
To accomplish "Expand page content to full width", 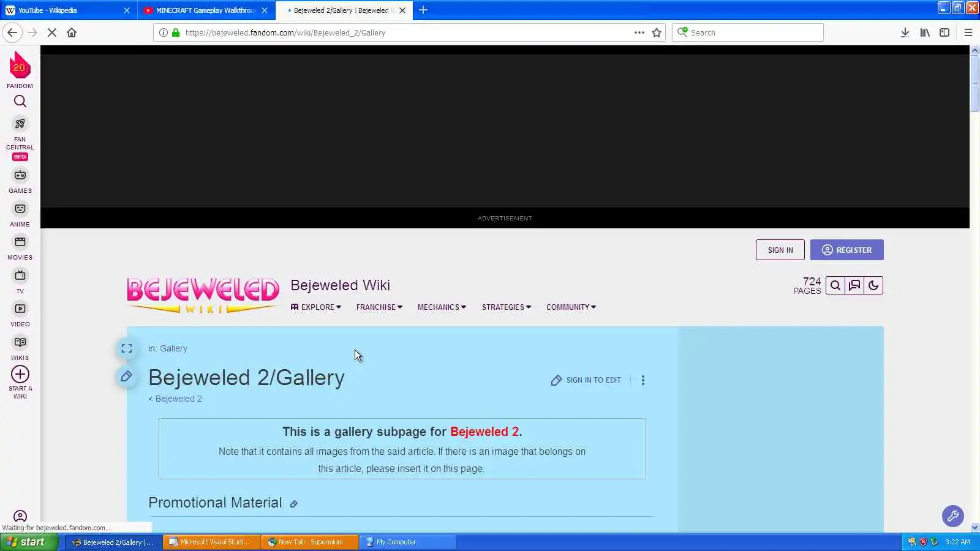I will pos(127,348).
